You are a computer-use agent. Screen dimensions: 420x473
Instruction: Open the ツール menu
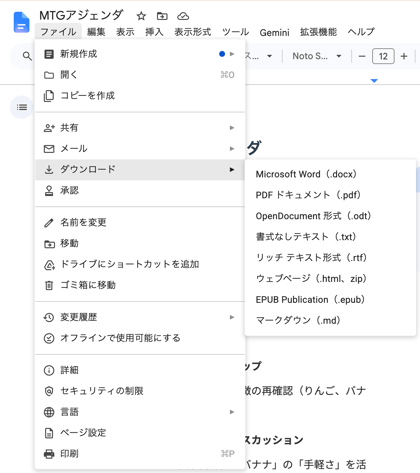point(235,32)
